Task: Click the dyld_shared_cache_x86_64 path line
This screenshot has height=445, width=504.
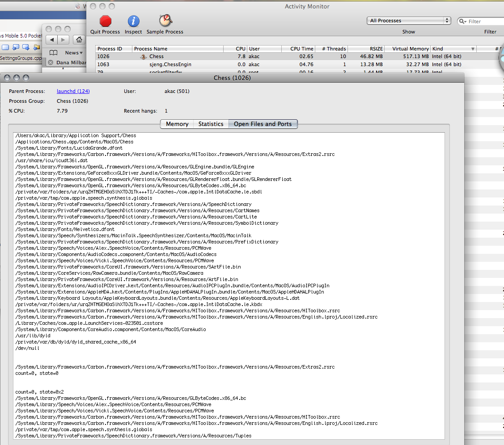Action: click(x=76, y=342)
